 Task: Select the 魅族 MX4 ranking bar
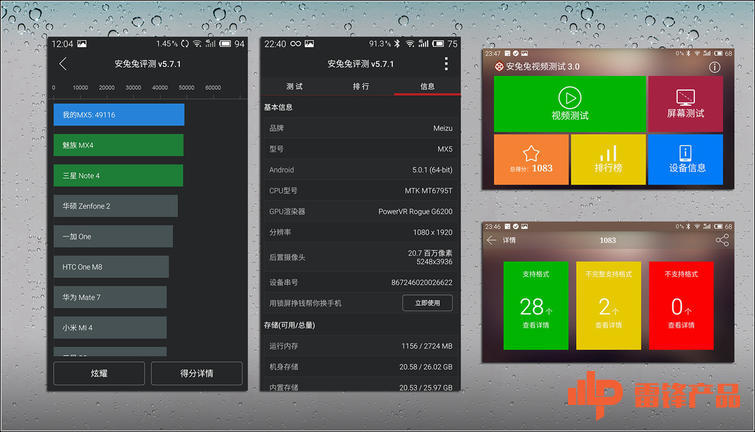click(x=118, y=145)
